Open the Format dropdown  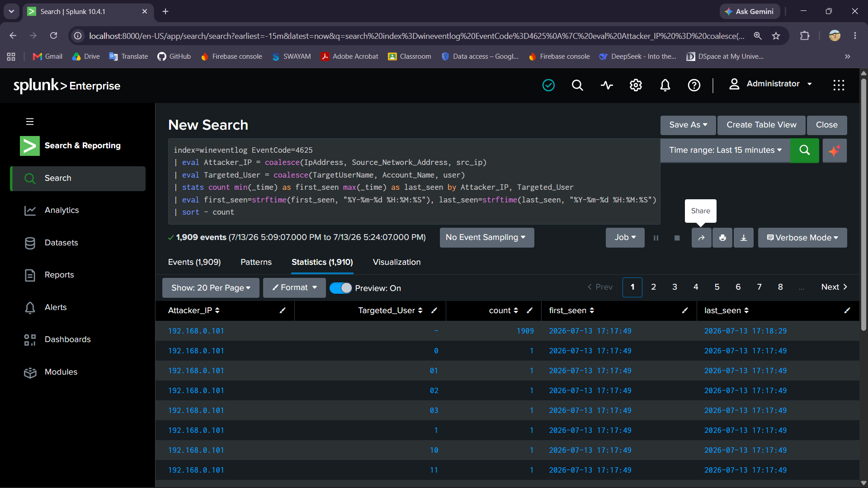coord(294,288)
